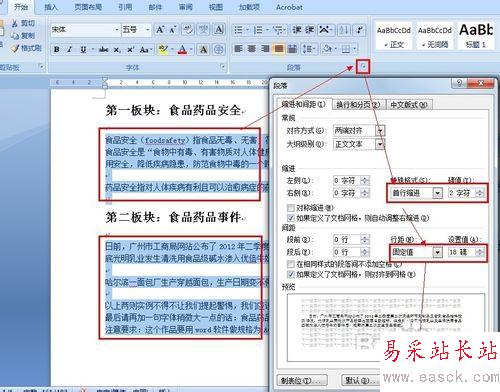Viewport: 500px width, 392px height.
Task: Click the 默认 button
Action: [360, 380]
